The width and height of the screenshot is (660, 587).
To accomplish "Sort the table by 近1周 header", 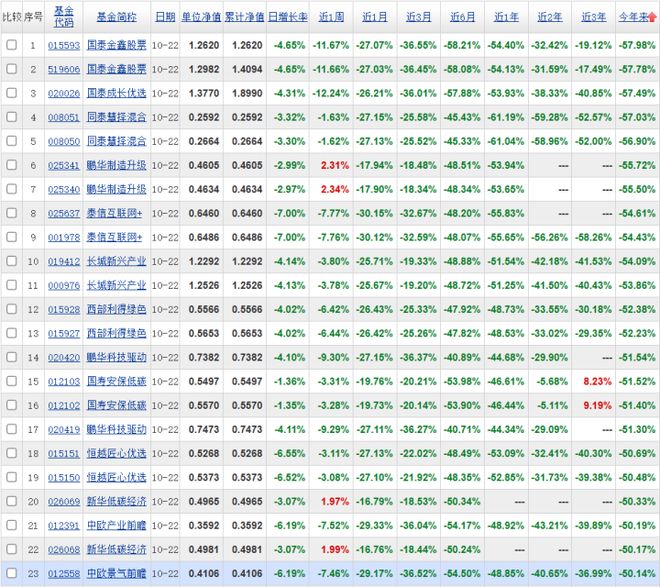I will coord(332,17).
